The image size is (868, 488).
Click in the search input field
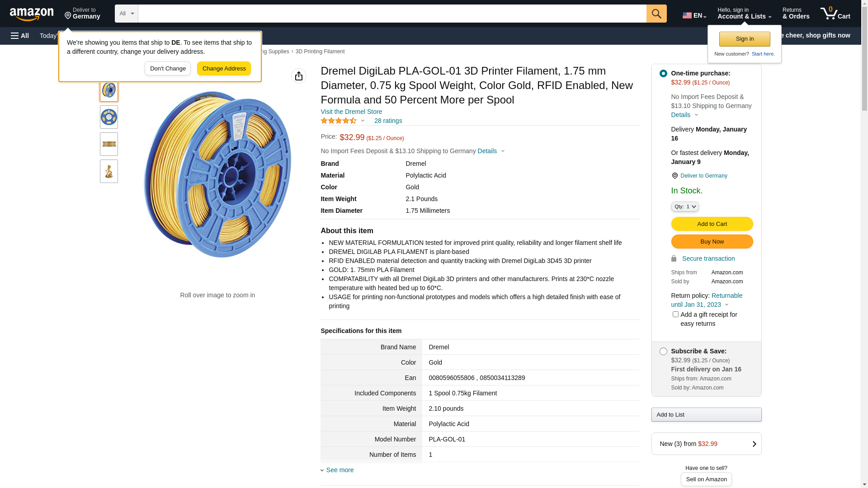pyautogui.click(x=392, y=14)
